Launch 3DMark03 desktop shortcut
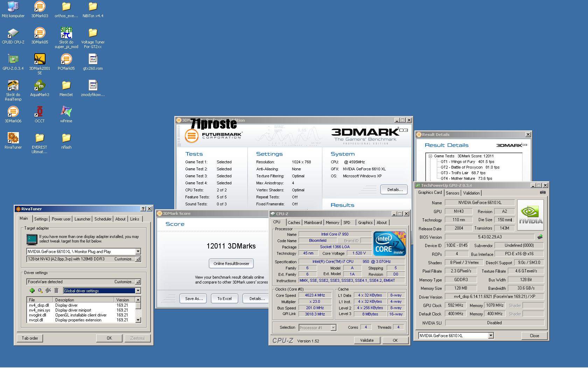 [x=40, y=9]
